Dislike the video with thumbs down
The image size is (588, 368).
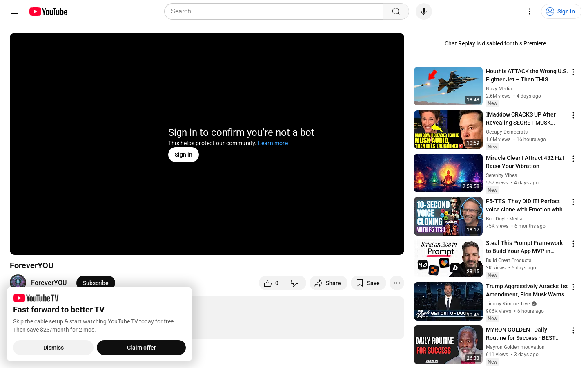(x=295, y=283)
